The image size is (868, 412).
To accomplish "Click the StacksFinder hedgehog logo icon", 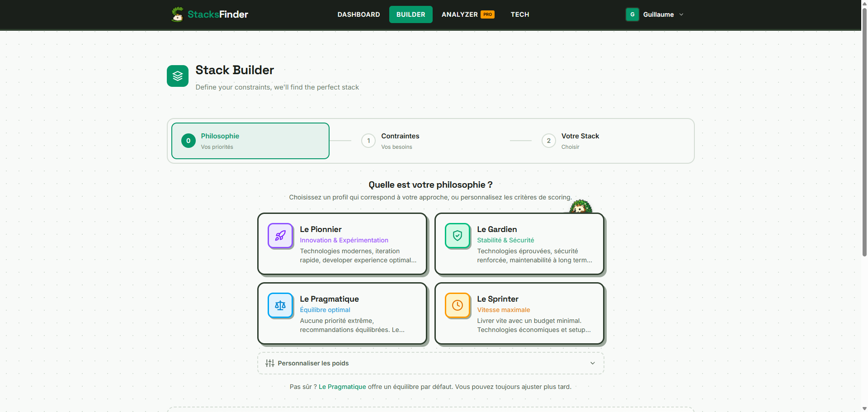I will (x=177, y=14).
